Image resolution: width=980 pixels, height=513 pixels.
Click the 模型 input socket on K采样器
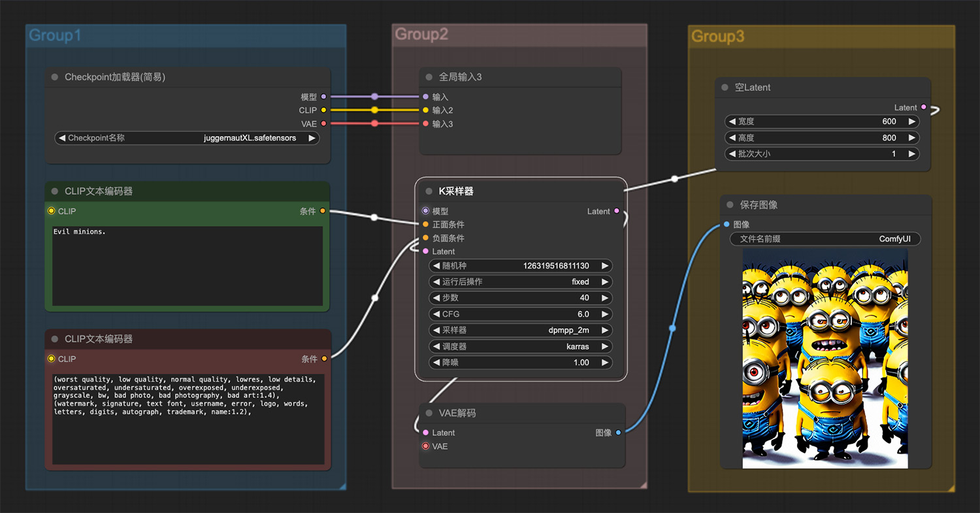pyautogui.click(x=426, y=211)
